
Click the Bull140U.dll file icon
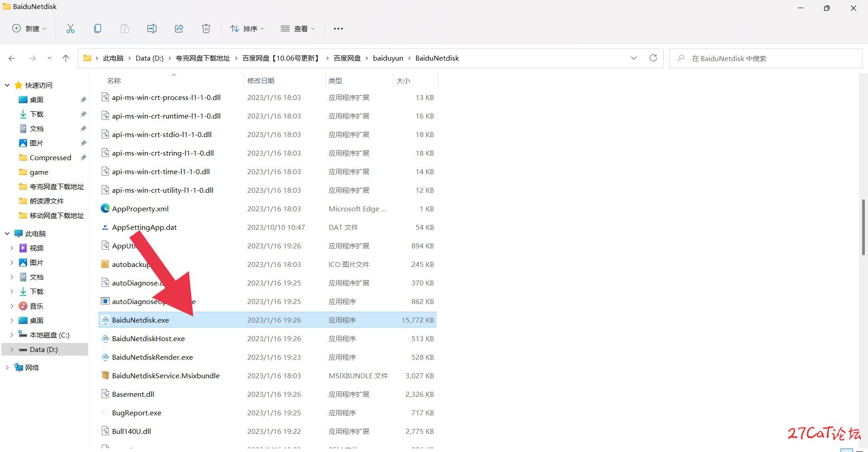105,431
